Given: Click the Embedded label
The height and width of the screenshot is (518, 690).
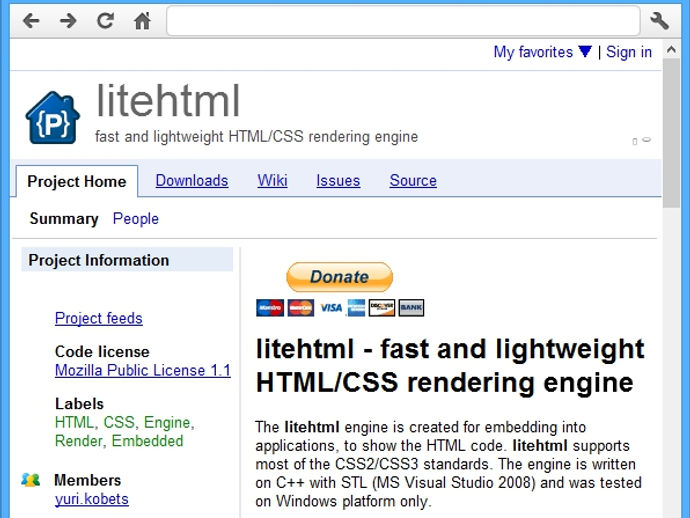Looking at the screenshot, I should [147, 441].
